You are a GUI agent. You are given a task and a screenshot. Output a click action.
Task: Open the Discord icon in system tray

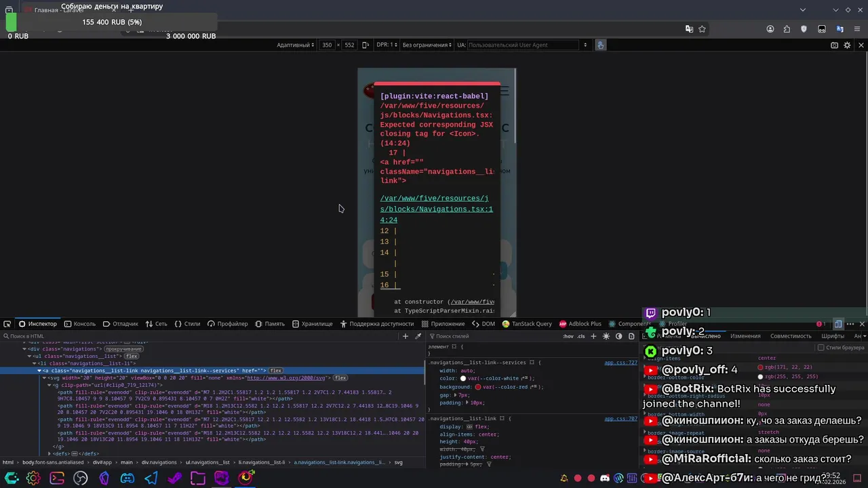point(605,479)
